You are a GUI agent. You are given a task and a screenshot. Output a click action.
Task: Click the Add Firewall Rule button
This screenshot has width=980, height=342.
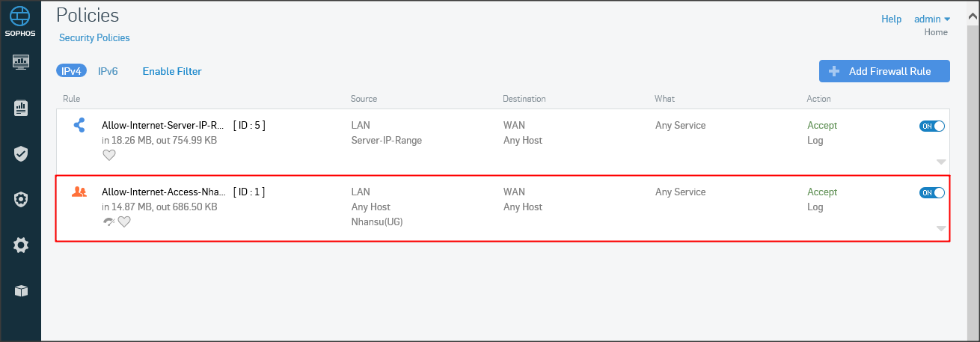(x=884, y=71)
